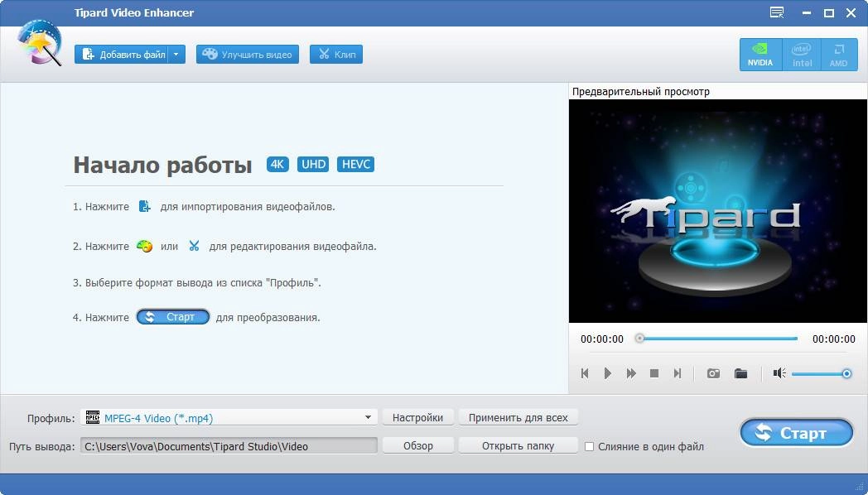Click the 4K badge
The image size is (868, 495).
(277, 164)
